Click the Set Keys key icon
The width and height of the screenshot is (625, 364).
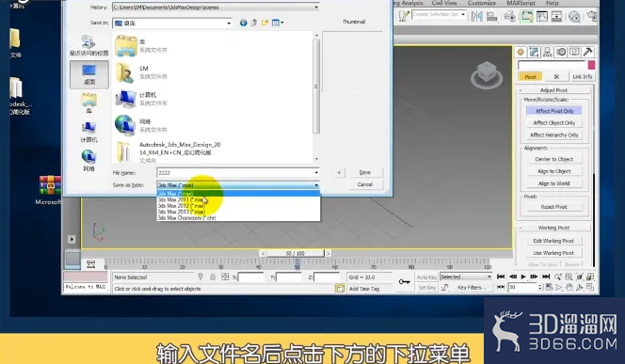point(405,282)
